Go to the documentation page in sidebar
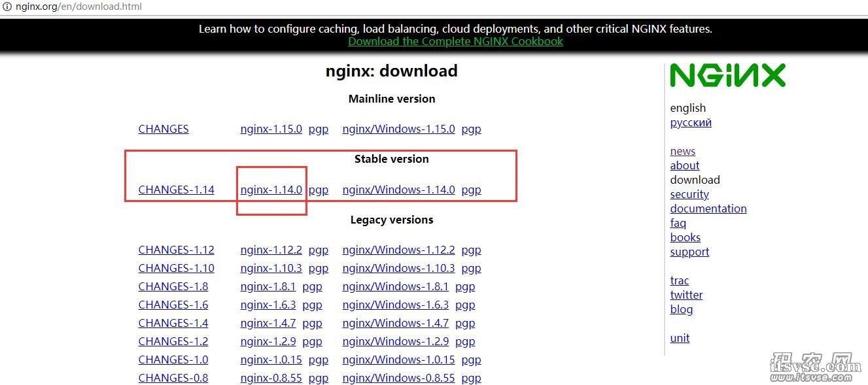Screen dimensions: 868x385 point(708,209)
